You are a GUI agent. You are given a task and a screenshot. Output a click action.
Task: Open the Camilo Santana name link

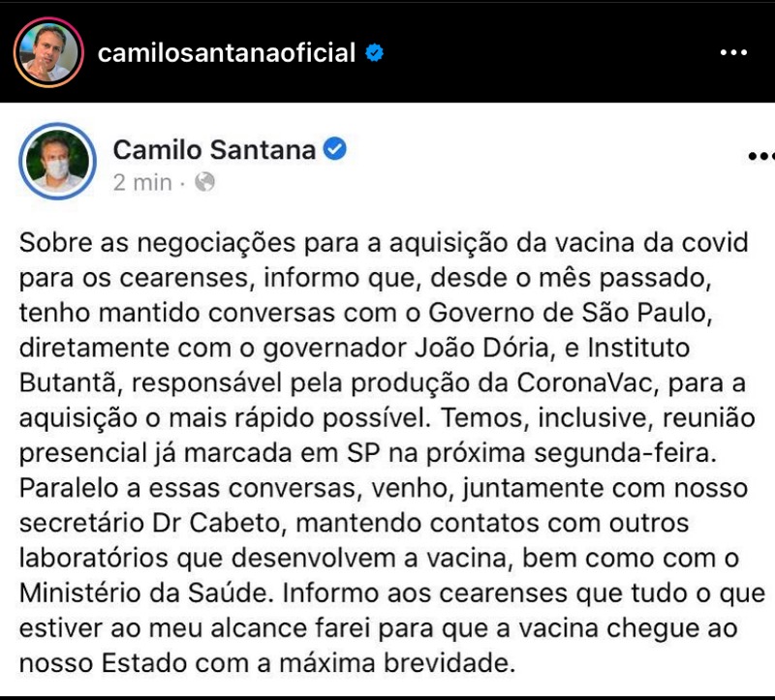[214, 150]
